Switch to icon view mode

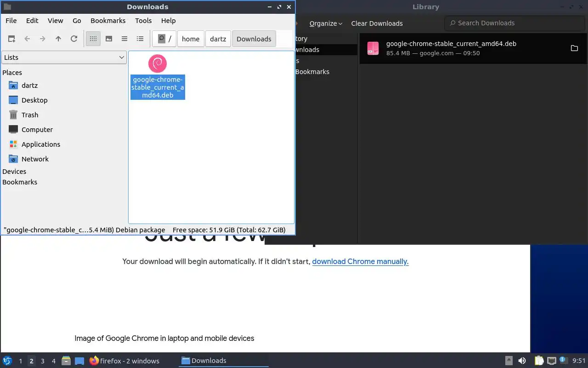tap(93, 39)
